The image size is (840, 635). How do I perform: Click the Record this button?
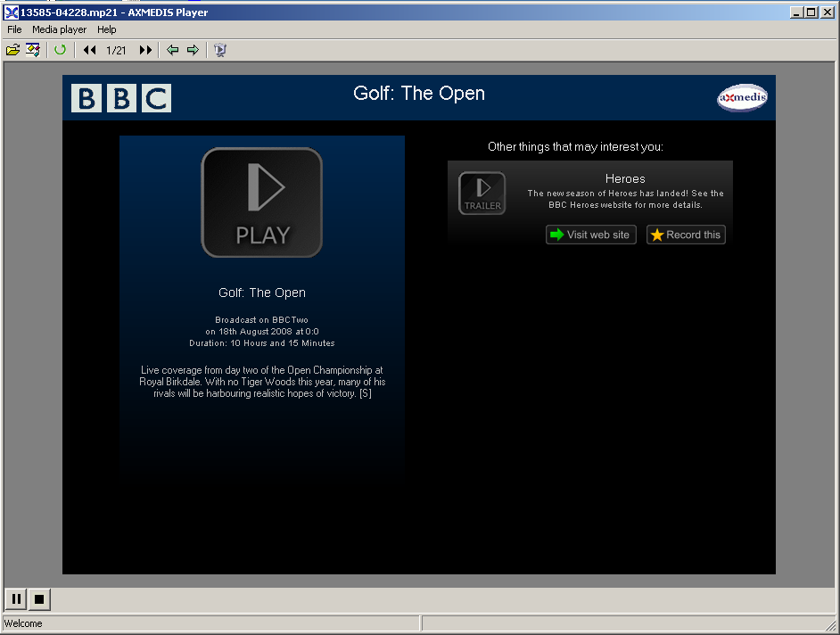686,235
